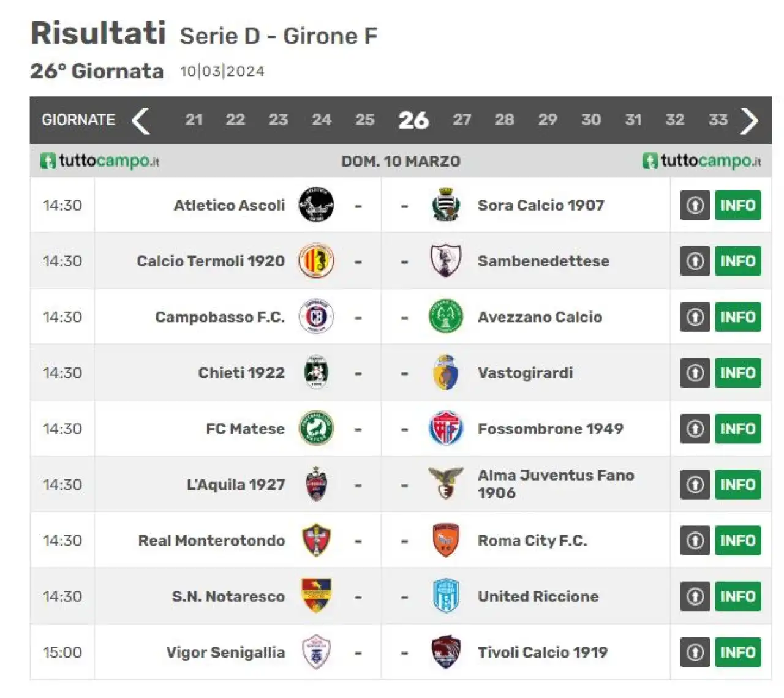Click the Fossombrone 1949 crest
This screenshot has width=784, height=698.
[x=446, y=429]
